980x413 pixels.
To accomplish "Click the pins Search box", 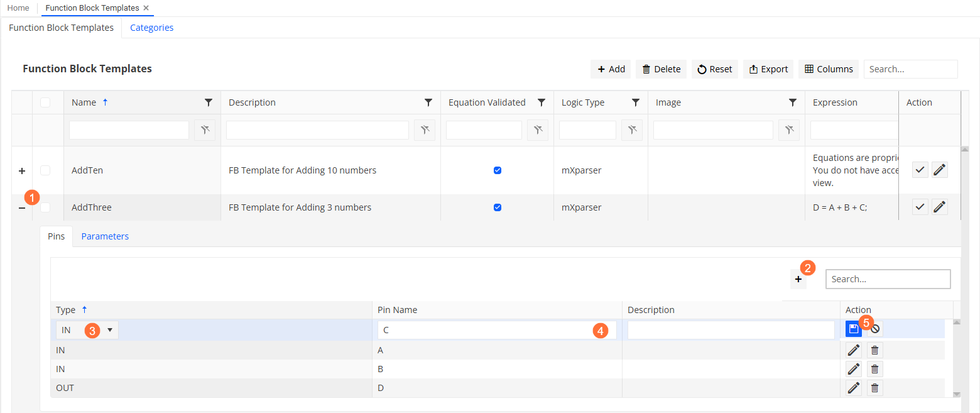I will 888,279.
